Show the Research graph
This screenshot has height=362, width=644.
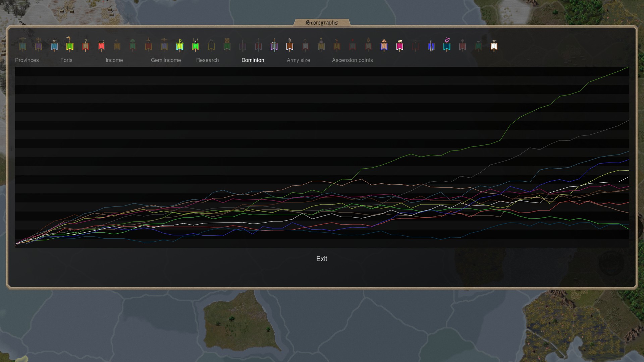pyautogui.click(x=208, y=60)
